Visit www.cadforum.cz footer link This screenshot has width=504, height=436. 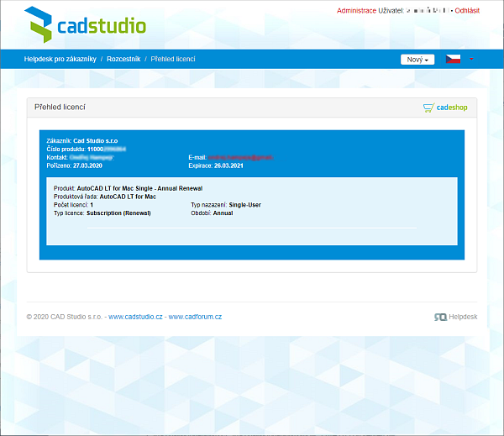click(x=195, y=317)
